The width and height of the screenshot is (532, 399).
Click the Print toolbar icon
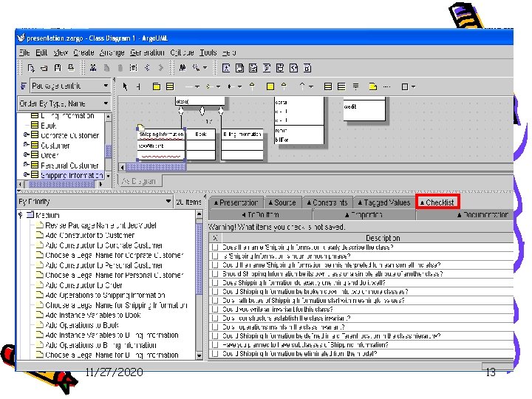click(x=71, y=68)
